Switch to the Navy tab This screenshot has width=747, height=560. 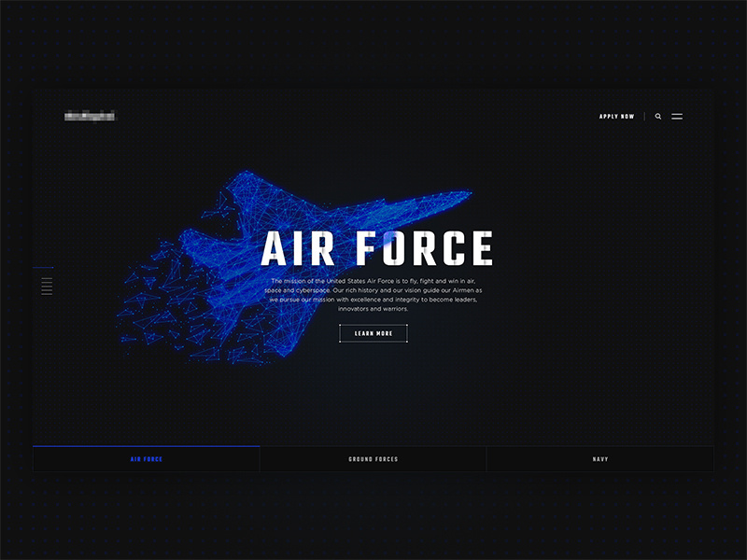(x=600, y=459)
